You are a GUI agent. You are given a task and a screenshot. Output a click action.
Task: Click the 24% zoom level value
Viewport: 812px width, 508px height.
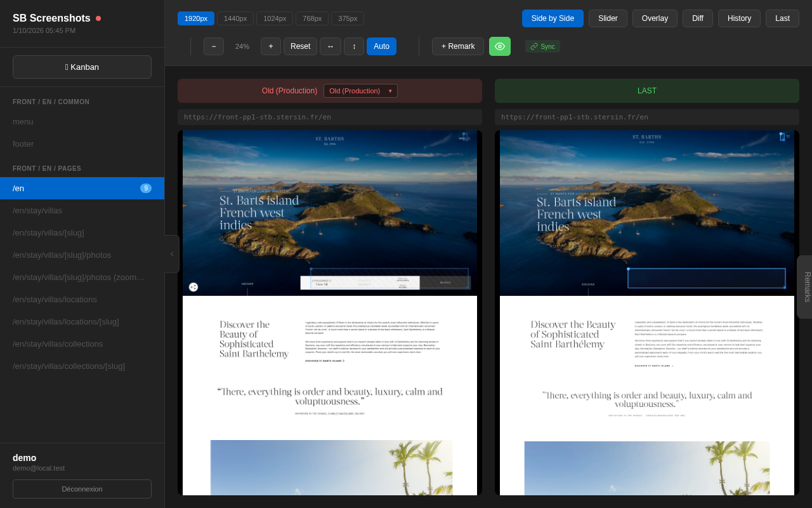242,46
